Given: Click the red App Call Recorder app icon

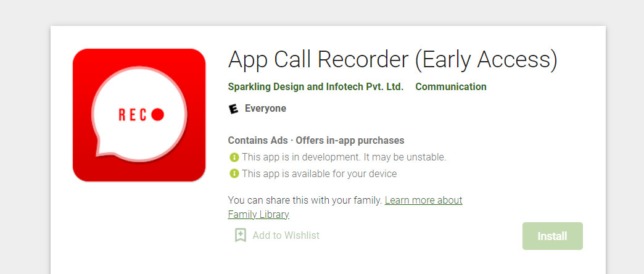Looking at the screenshot, I should pos(139,115).
